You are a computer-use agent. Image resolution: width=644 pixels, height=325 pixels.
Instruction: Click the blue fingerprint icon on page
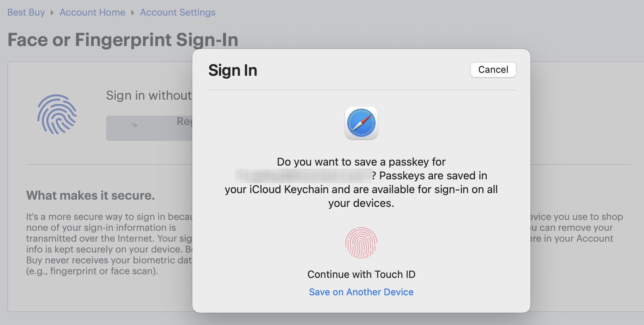[57, 114]
